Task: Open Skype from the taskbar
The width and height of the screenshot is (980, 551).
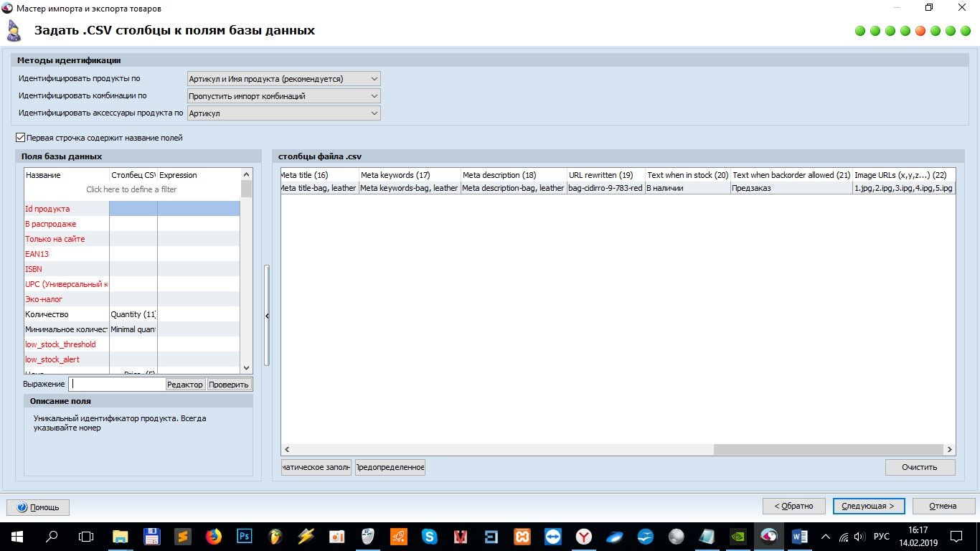Action: (x=430, y=536)
